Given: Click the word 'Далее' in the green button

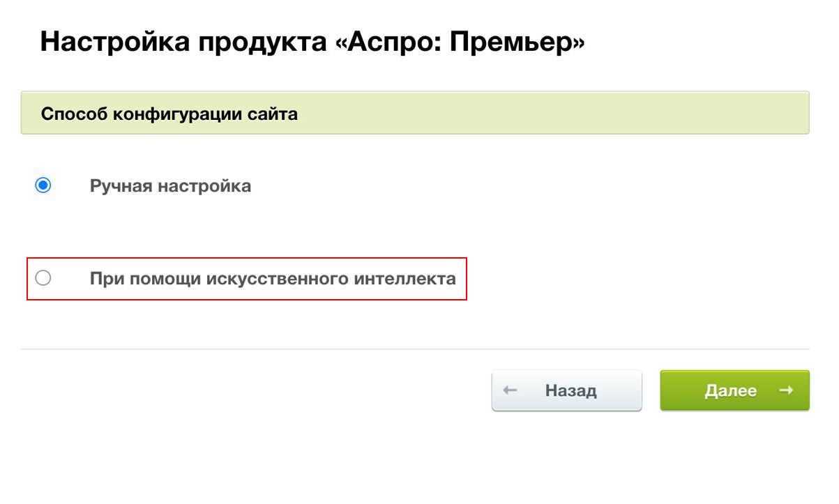Looking at the screenshot, I should [x=730, y=390].
